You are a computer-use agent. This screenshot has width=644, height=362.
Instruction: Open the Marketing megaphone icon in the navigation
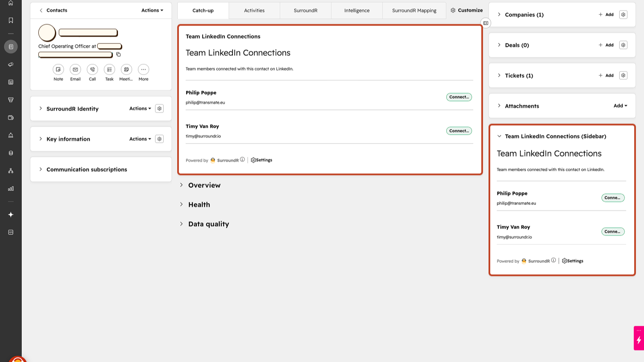tap(11, 64)
